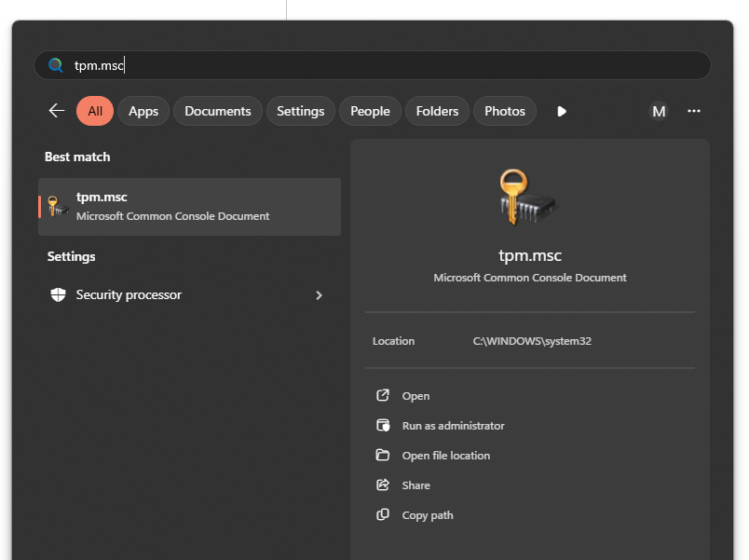Click the Security processor shield icon

pos(58,295)
